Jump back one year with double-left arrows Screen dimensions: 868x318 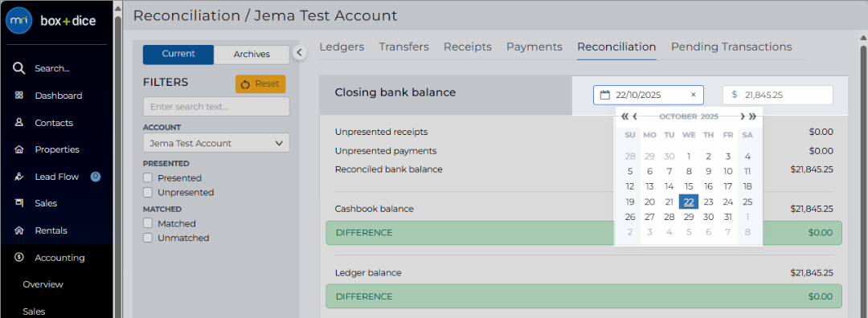click(625, 116)
